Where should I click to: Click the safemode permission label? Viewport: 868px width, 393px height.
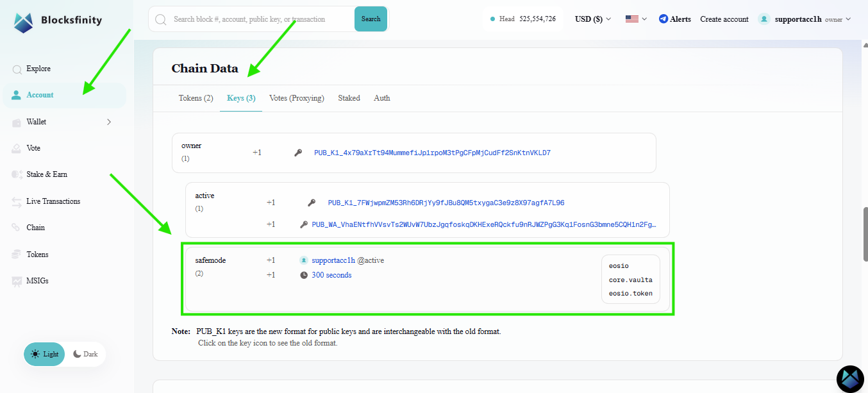[210, 260]
